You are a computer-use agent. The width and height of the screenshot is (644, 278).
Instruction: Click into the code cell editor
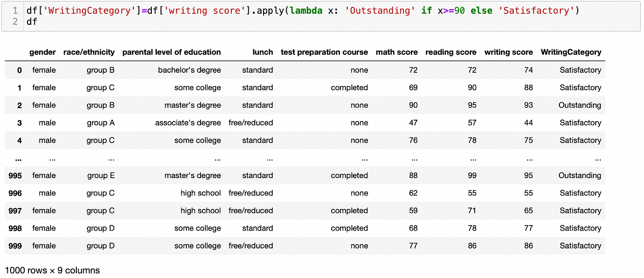[x=322, y=16]
